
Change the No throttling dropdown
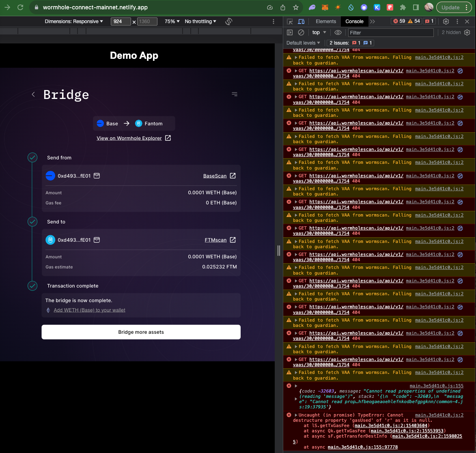point(200,21)
